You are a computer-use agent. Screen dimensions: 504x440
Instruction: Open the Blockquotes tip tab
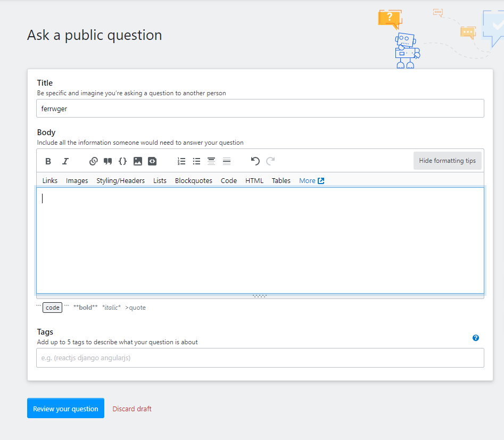(x=194, y=180)
